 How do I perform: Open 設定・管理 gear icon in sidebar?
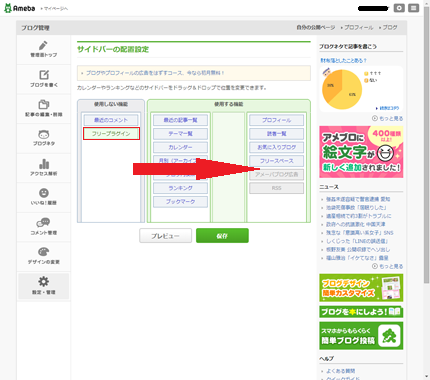pos(43,282)
